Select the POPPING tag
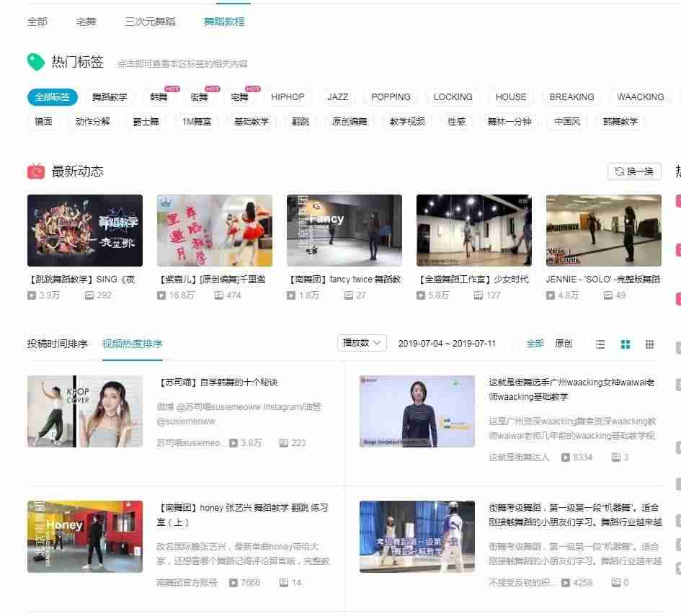 coord(391,97)
